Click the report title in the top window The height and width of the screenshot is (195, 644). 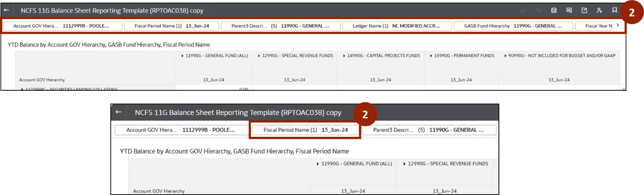112,10
